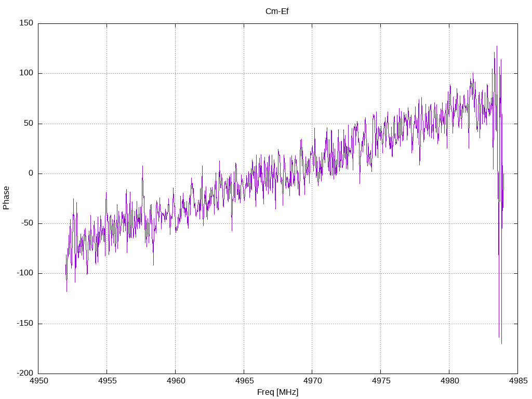Click the 50 y-axis tick label
532x399 pixels.
coord(29,123)
